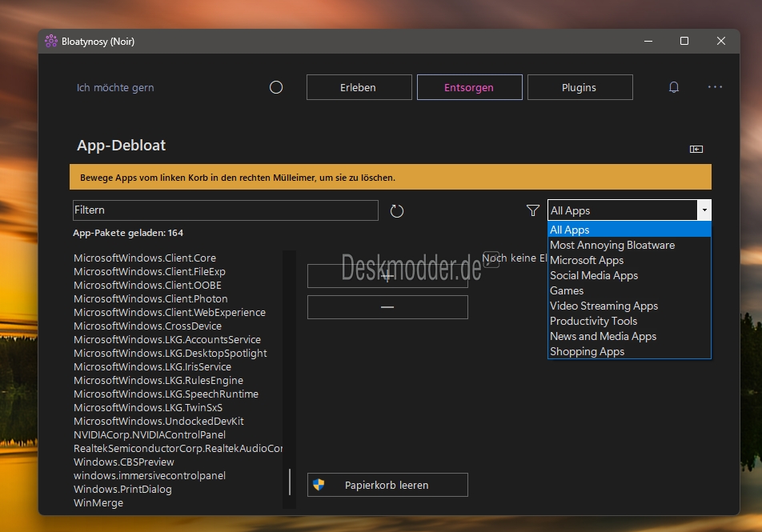Viewport: 762px width, 532px height.
Task: Select MicrosoftWindows.LKG.AccountsService entry
Action: coord(167,340)
